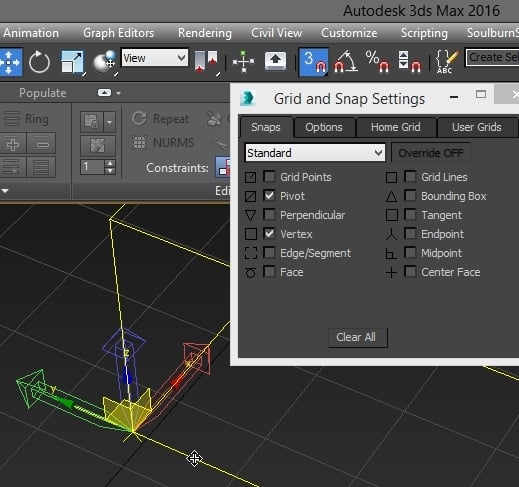
Task: Enable Edge/Segment snap checkbox
Action: click(269, 252)
